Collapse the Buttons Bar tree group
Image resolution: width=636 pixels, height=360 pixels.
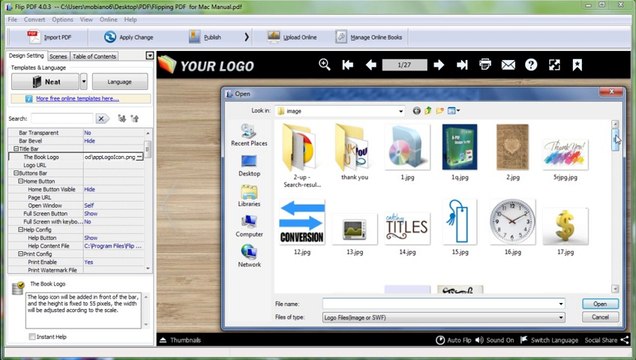[16, 173]
